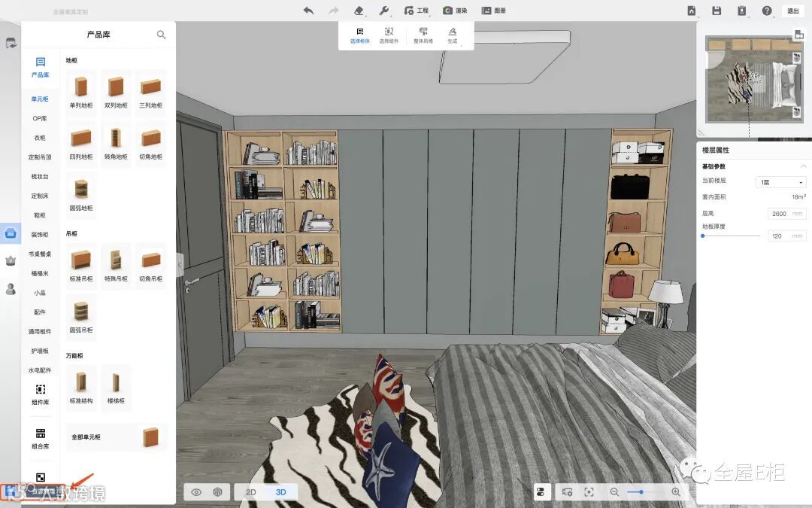Click the cube view icon at bottom
This screenshot has width=812, height=508.
coord(217,492)
